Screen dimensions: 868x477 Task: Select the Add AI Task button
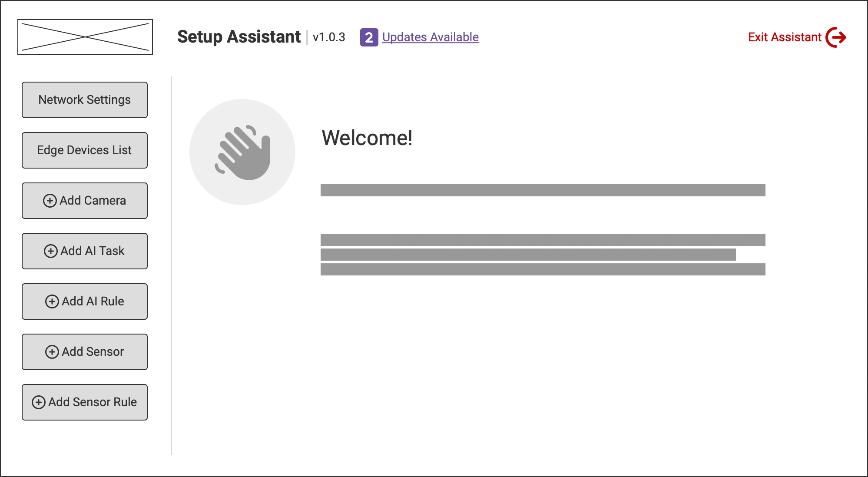coord(84,251)
